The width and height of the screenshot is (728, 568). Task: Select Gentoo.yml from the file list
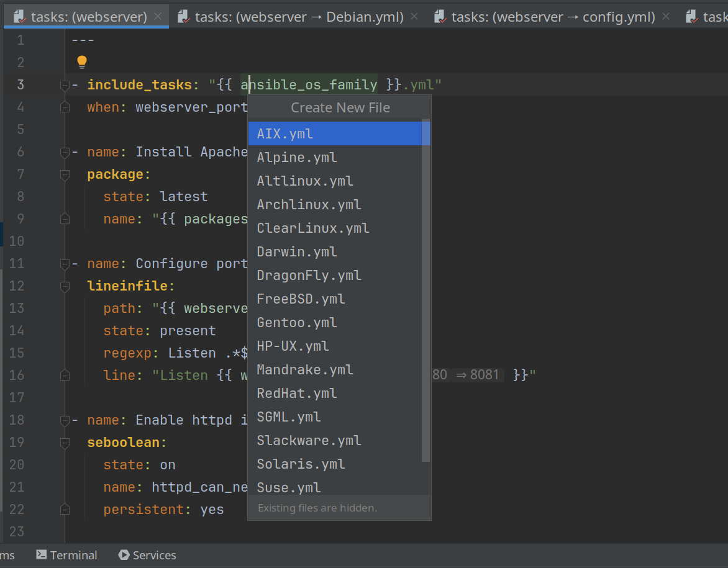pyautogui.click(x=335, y=323)
